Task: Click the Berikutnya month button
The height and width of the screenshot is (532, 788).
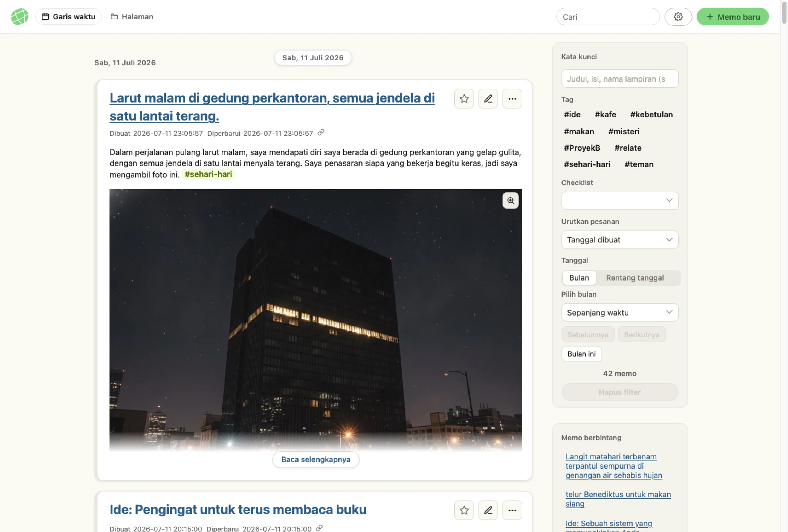Action: click(x=642, y=335)
